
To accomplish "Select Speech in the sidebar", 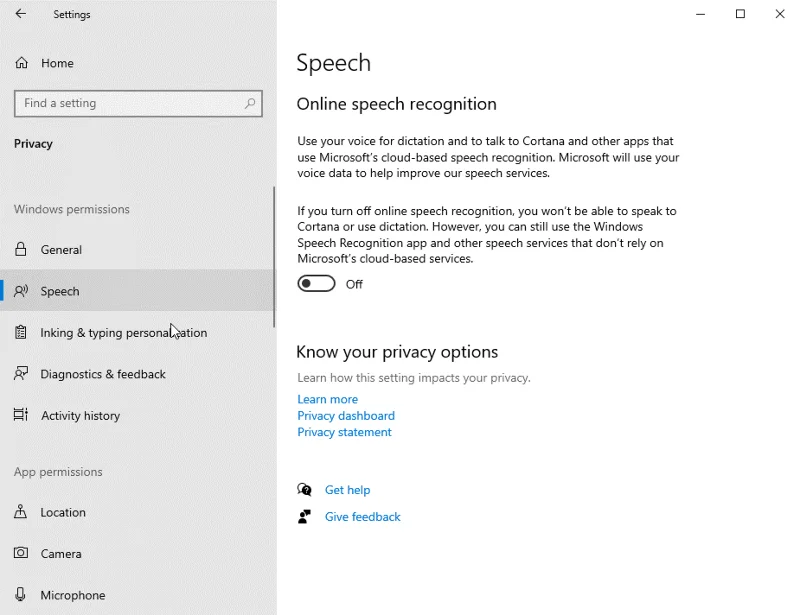I will pyautogui.click(x=137, y=291).
